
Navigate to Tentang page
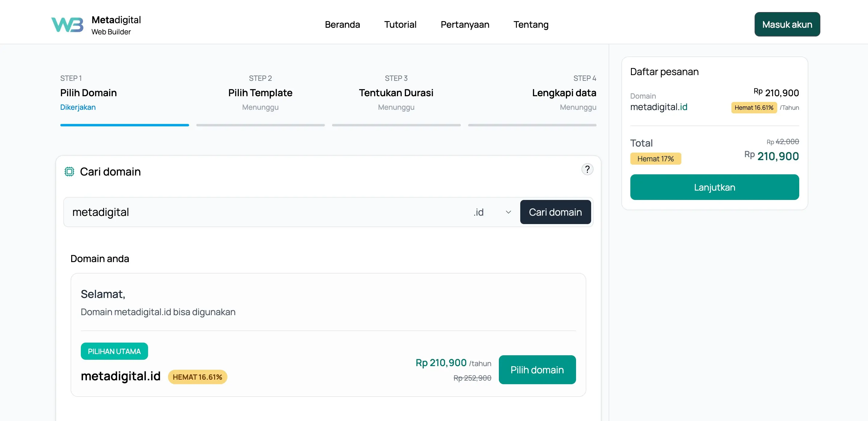pyautogui.click(x=531, y=25)
